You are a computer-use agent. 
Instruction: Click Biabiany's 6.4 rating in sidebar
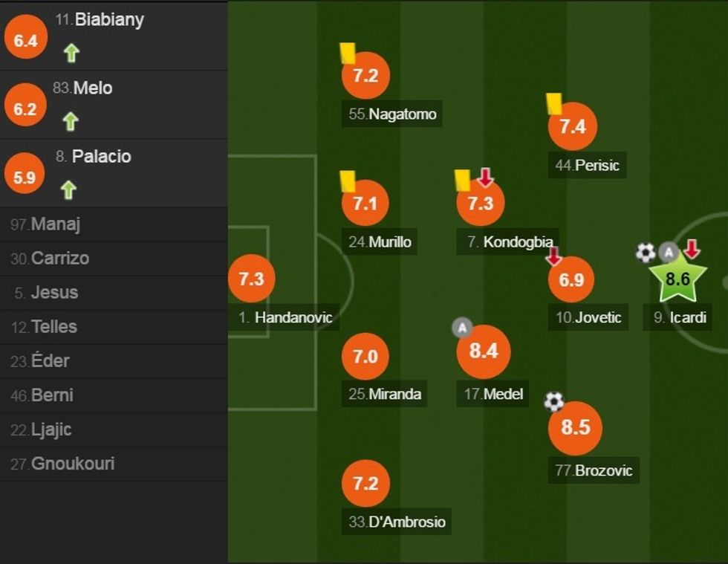pyautogui.click(x=25, y=41)
